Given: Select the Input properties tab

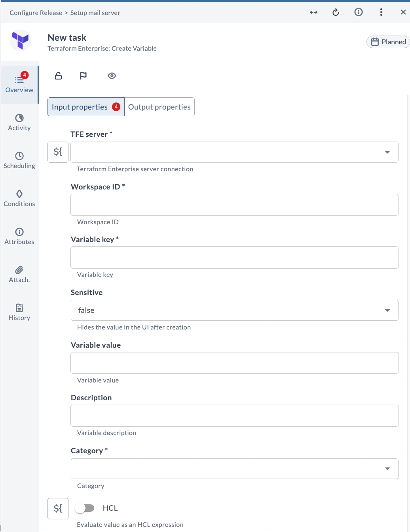Looking at the screenshot, I should (86, 107).
